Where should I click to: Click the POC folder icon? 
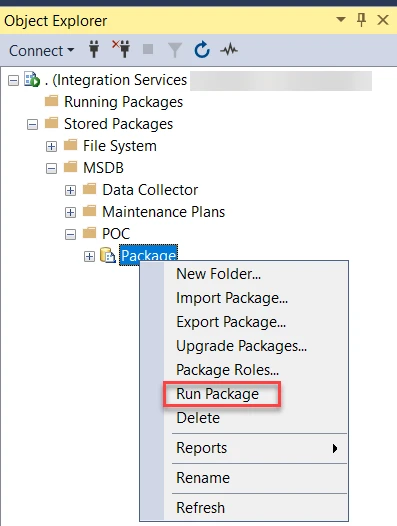tap(90, 232)
